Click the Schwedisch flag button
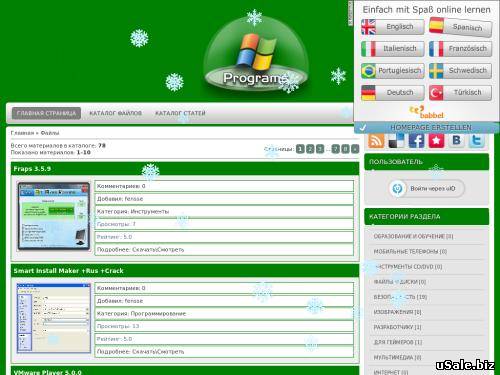Image resolution: width=500 pixels, height=375 pixels. pos(460,71)
